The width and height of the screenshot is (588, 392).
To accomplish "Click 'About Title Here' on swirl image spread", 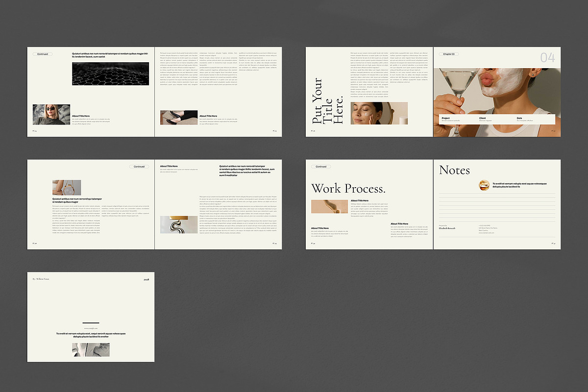I will [169, 166].
